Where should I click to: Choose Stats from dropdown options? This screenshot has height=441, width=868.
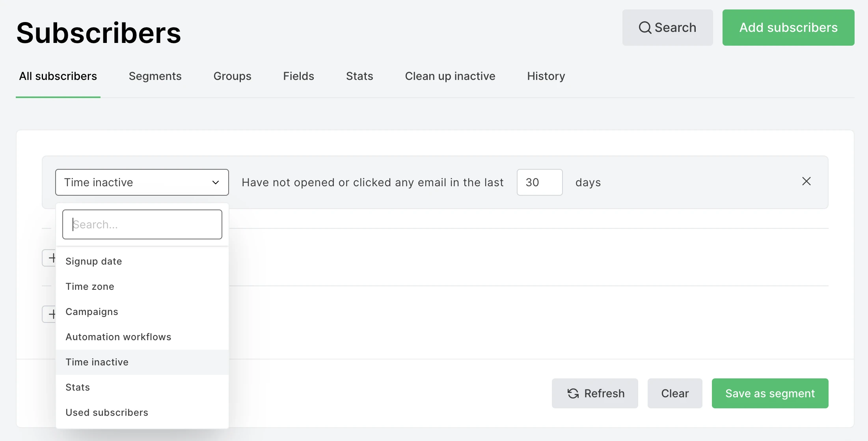[x=78, y=387]
